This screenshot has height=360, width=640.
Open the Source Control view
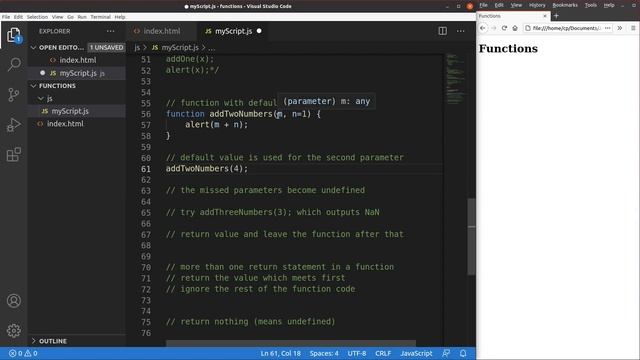tap(13, 95)
